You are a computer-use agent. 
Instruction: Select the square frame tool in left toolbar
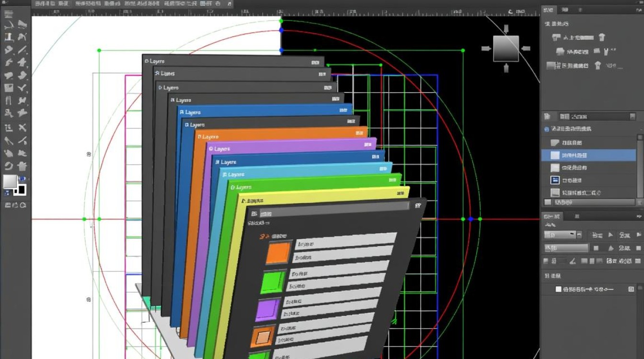pyautogui.click(x=9, y=88)
